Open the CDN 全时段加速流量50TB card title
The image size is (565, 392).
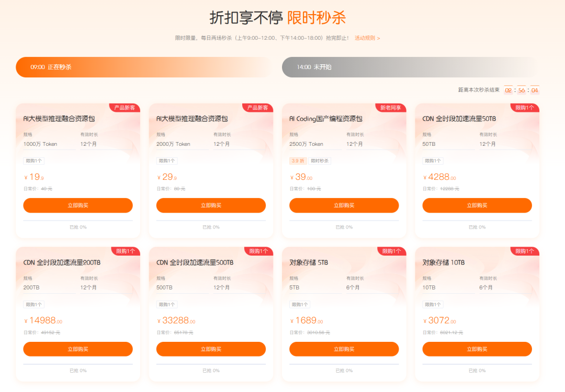pyautogui.click(x=459, y=119)
